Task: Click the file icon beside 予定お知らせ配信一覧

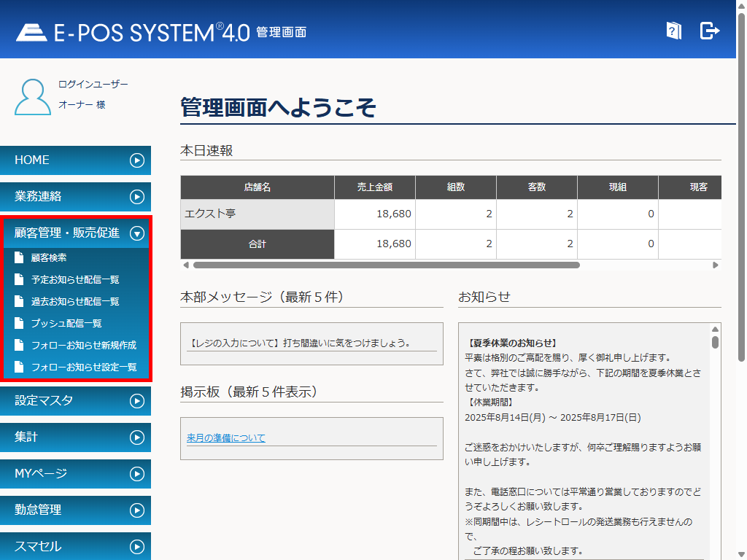Action: pyautogui.click(x=19, y=279)
